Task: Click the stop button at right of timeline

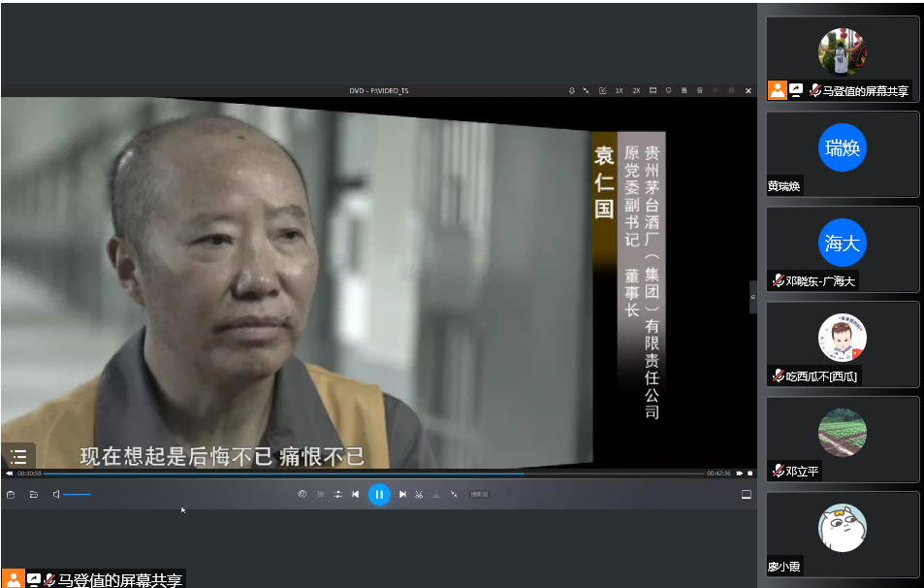Action: pos(749,474)
